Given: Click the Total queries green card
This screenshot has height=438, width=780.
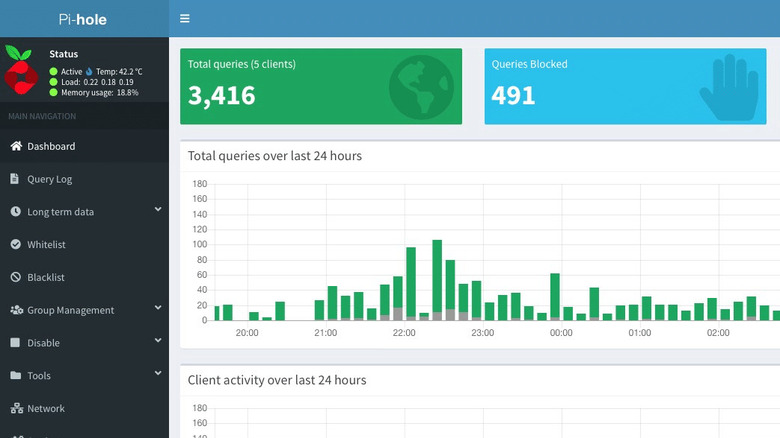Looking at the screenshot, I should 321,86.
